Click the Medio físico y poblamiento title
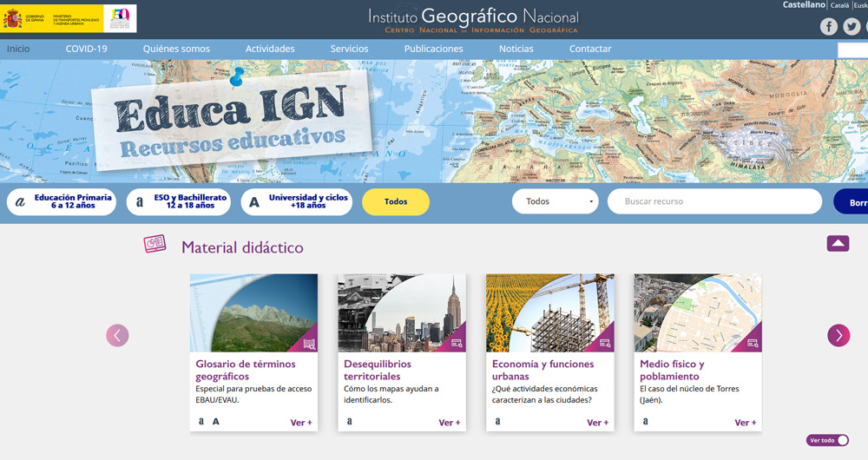The width and height of the screenshot is (868, 460). (672, 371)
